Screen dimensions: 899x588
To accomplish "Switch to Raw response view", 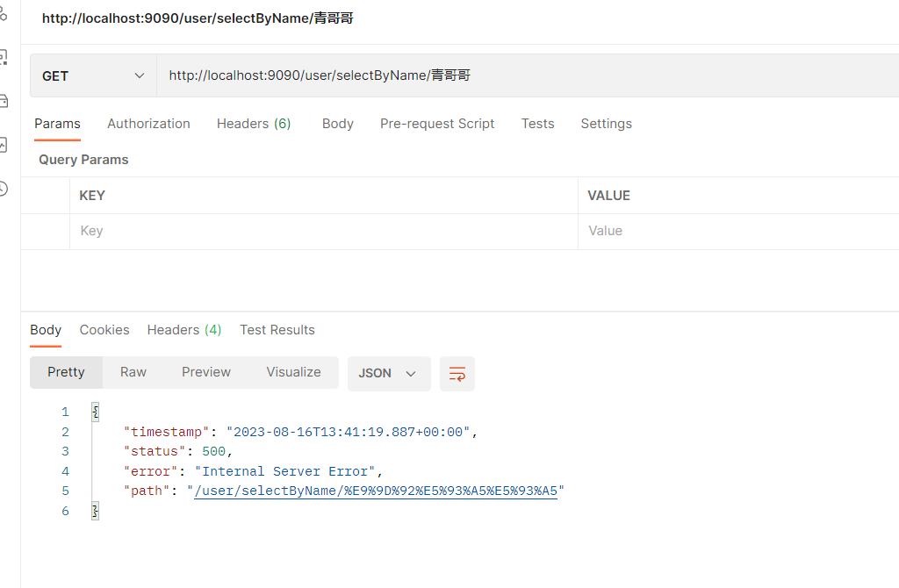I will coord(133,372).
